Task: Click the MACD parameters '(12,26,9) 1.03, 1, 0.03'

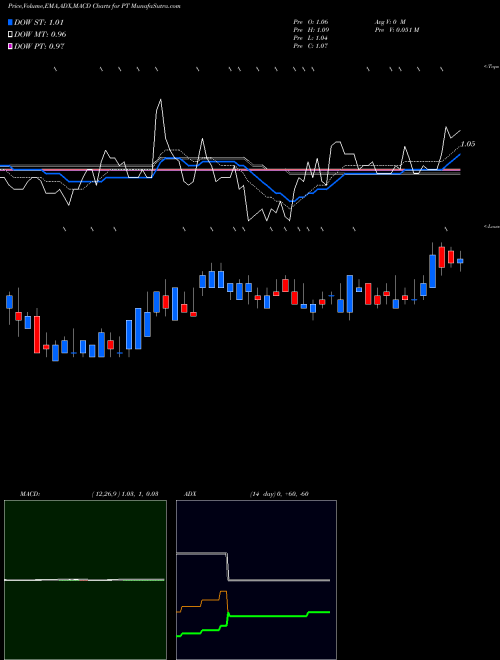Action: click(125, 494)
